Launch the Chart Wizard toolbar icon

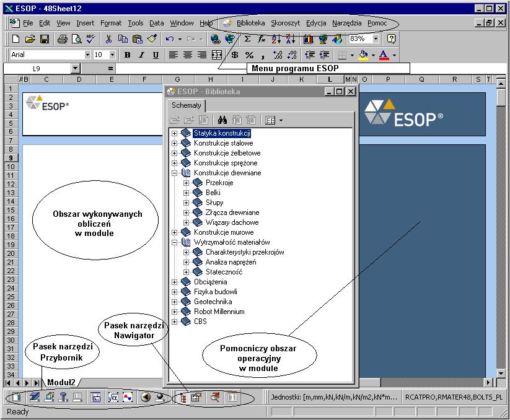click(x=308, y=39)
